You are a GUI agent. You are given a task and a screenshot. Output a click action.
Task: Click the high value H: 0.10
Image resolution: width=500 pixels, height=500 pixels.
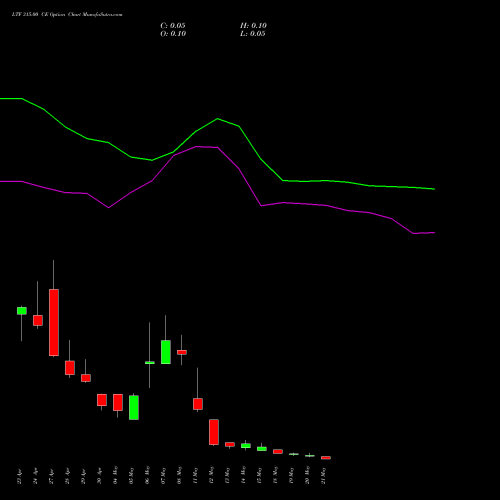coord(253,26)
